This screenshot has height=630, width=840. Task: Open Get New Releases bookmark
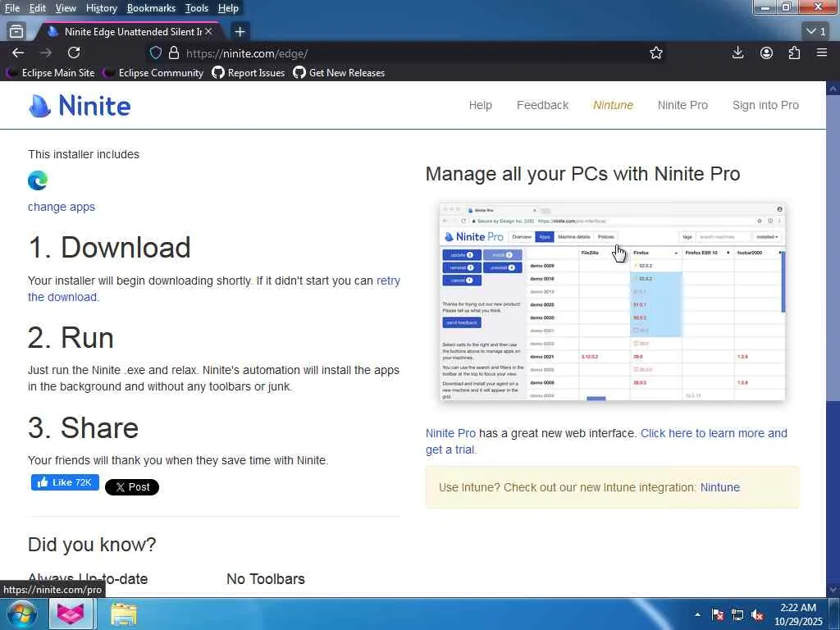click(x=339, y=73)
